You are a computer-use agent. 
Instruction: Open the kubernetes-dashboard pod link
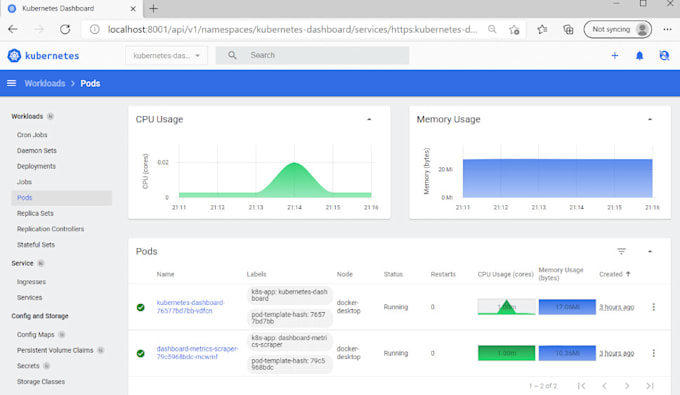(190, 307)
